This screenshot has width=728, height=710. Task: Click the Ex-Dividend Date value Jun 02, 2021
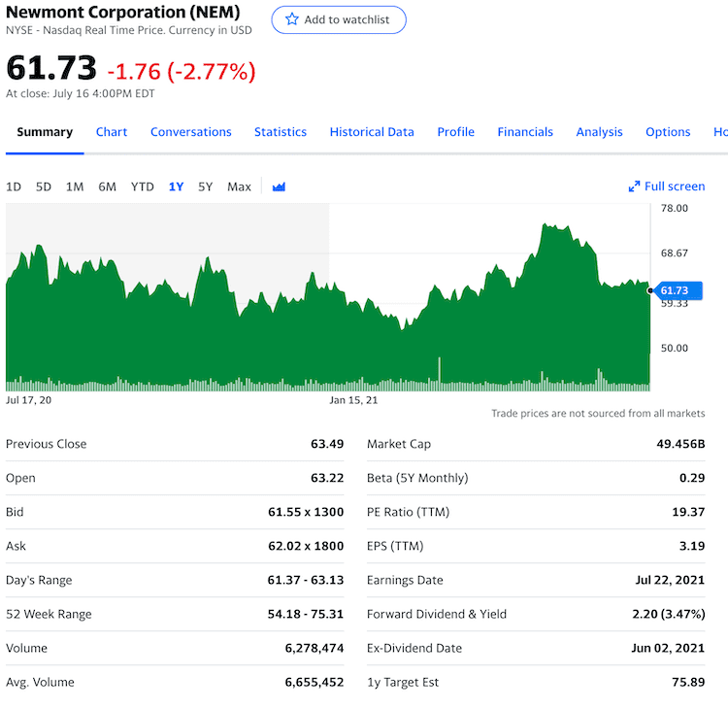coord(668,648)
